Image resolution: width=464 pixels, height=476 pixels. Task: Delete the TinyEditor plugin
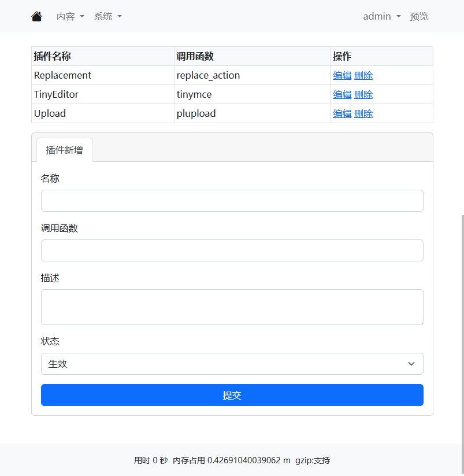(363, 94)
